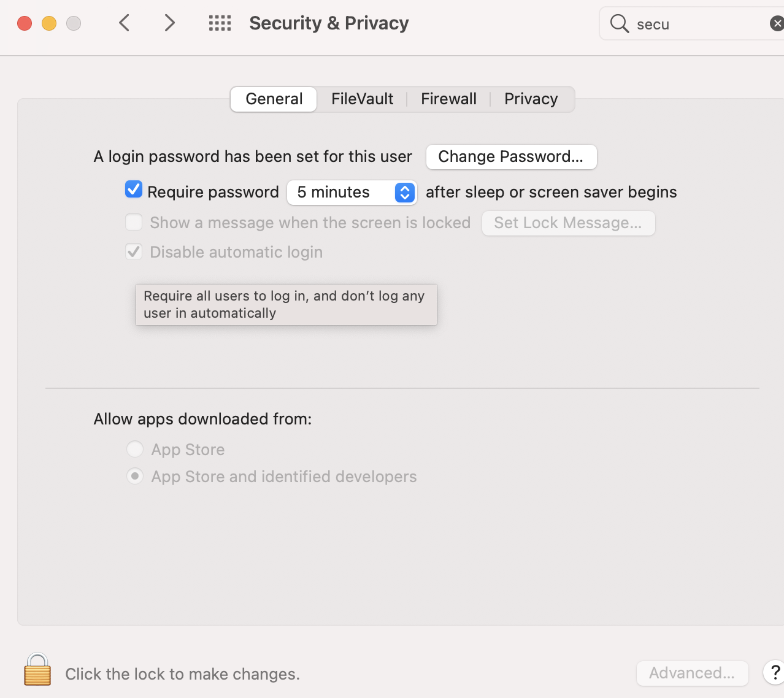Switch to the FileVault tab
784x698 pixels.
(x=362, y=99)
